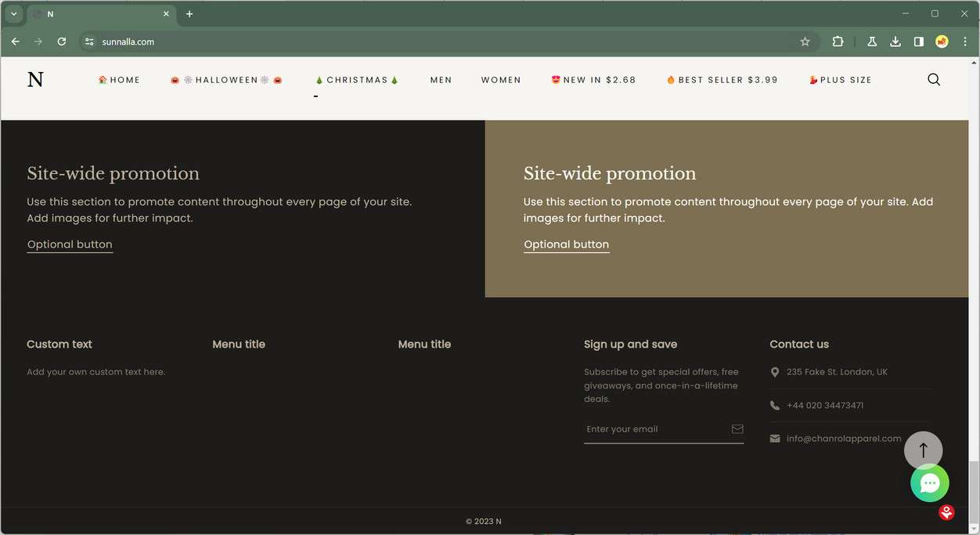Go to the Plus Size menu item
Screen dimensions: 980x535
pos(840,80)
